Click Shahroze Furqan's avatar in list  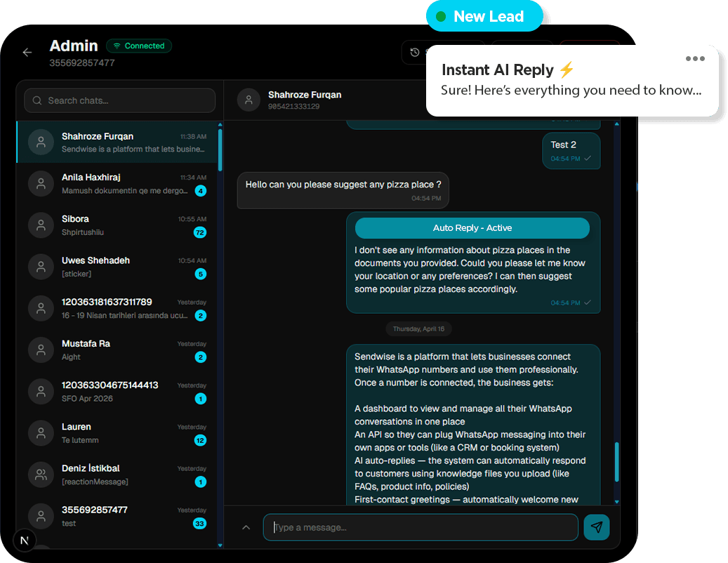coord(41,142)
